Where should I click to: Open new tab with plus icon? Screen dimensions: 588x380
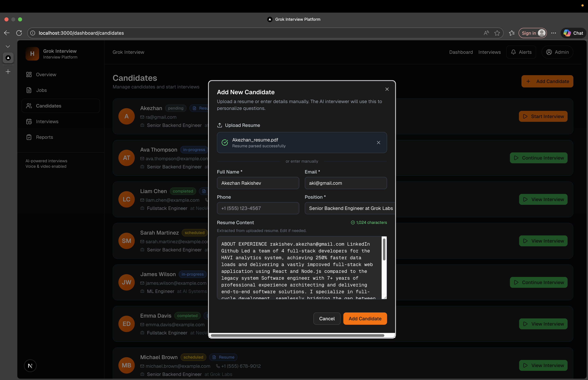[8, 72]
